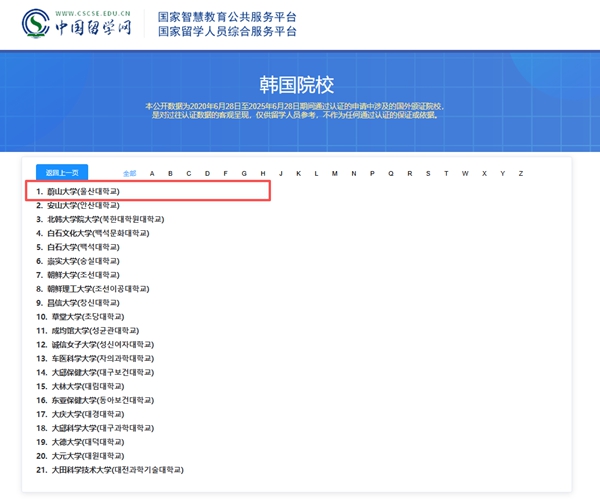Click 国家留学人员综合服务平台 header text
The width and height of the screenshot is (600, 500).
click(227, 32)
